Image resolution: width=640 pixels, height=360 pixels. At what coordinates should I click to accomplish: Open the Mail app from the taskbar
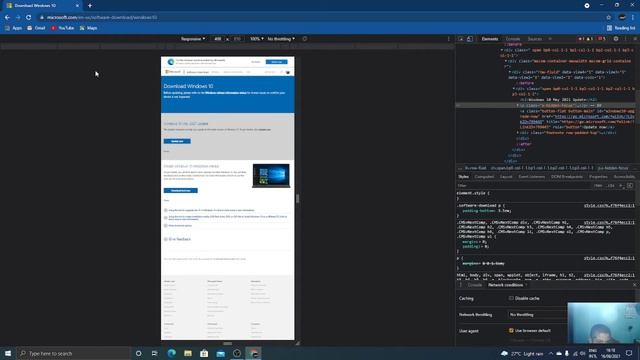(220, 353)
